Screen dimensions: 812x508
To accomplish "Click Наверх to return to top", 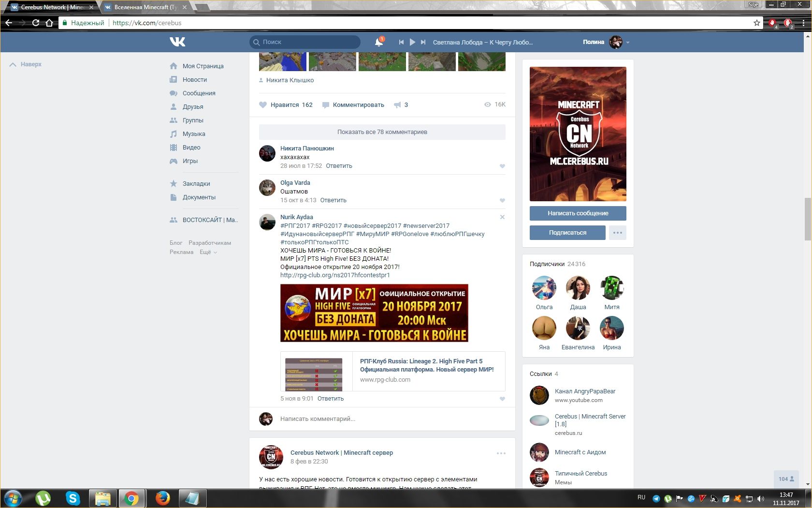I will click(26, 64).
